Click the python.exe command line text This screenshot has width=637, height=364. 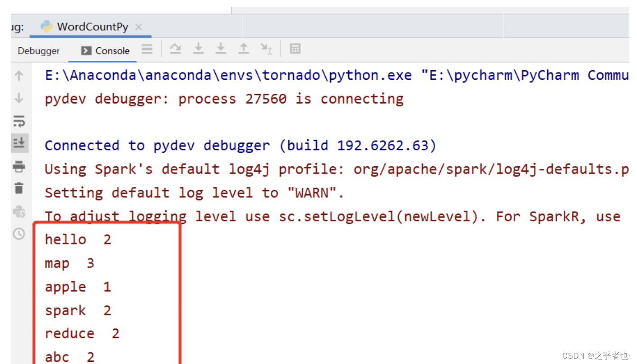pyautogui.click(x=337, y=75)
